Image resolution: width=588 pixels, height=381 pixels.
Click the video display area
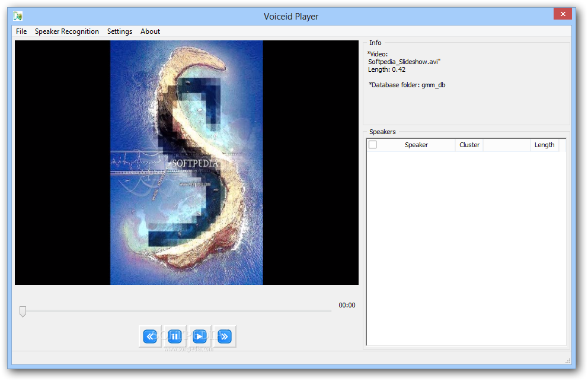click(186, 163)
